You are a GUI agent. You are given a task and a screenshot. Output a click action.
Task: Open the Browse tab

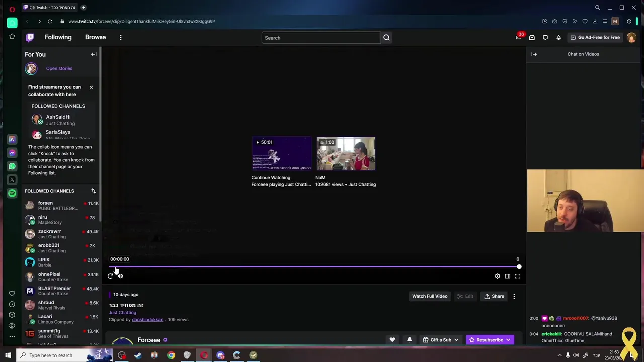coord(95,37)
